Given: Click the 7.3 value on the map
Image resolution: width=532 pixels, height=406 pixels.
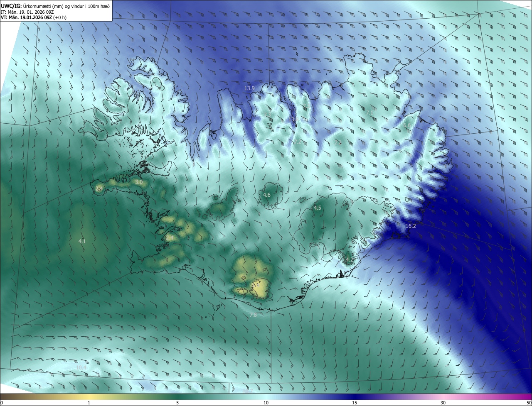Looking at the screenshot, I should [267, 114].
